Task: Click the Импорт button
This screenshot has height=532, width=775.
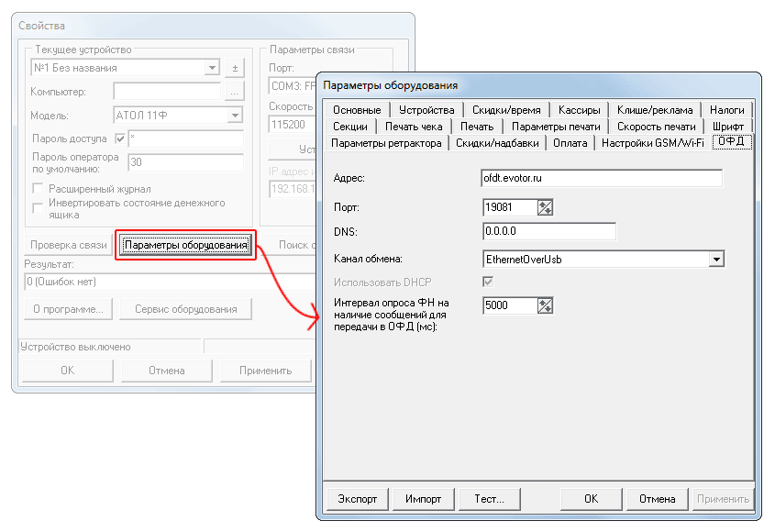Action: click(x=424, y=499)
